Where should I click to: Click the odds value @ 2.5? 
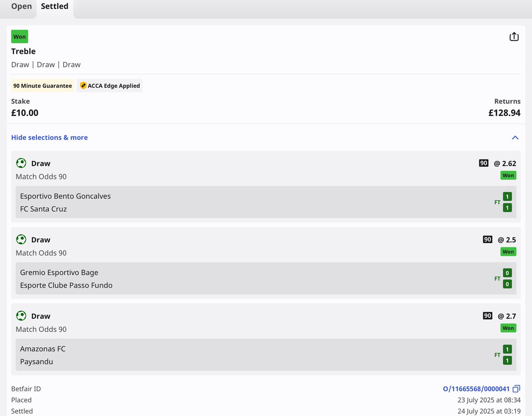tap(507, 240)
